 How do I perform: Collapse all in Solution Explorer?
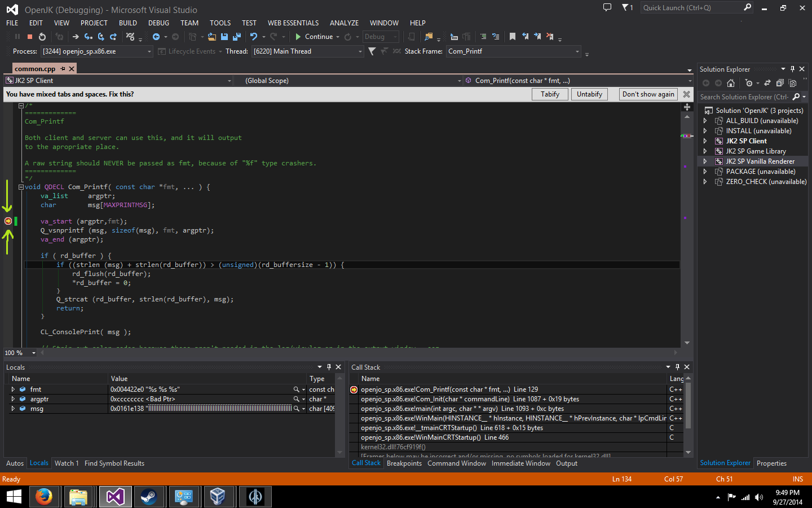click(780, 83)
